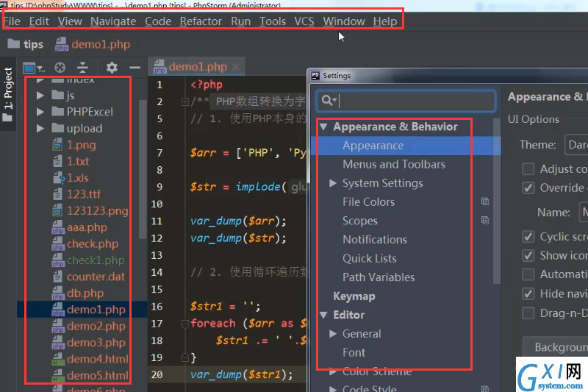Click the Background Image button

[556, 347]
